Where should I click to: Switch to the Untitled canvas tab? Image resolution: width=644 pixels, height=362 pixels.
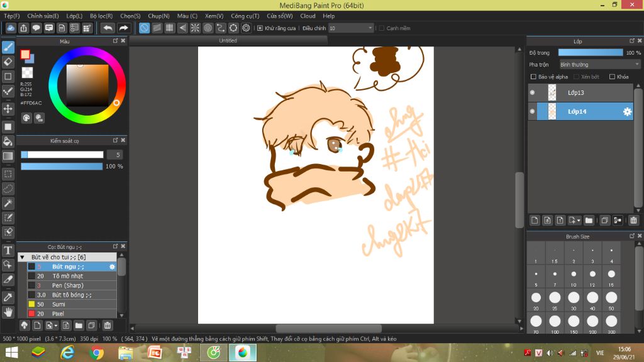(228, 41)
